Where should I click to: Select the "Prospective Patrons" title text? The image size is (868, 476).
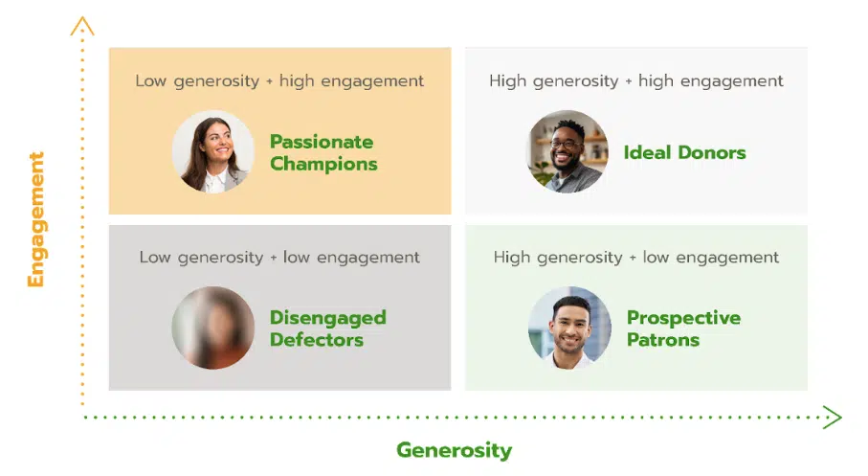click(683, 329)
